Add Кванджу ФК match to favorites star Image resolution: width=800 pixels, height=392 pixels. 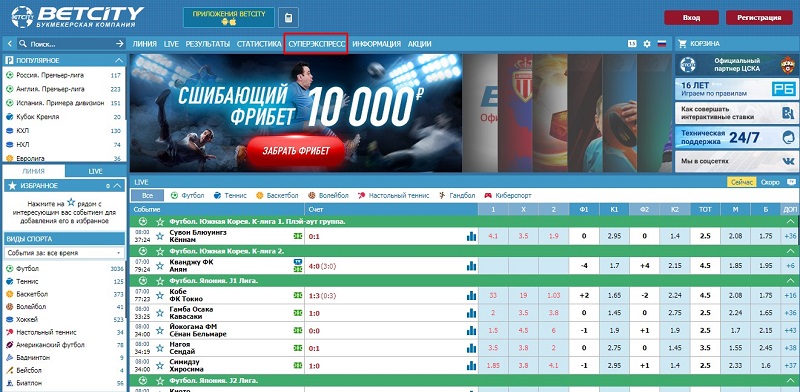pos(160,266)
